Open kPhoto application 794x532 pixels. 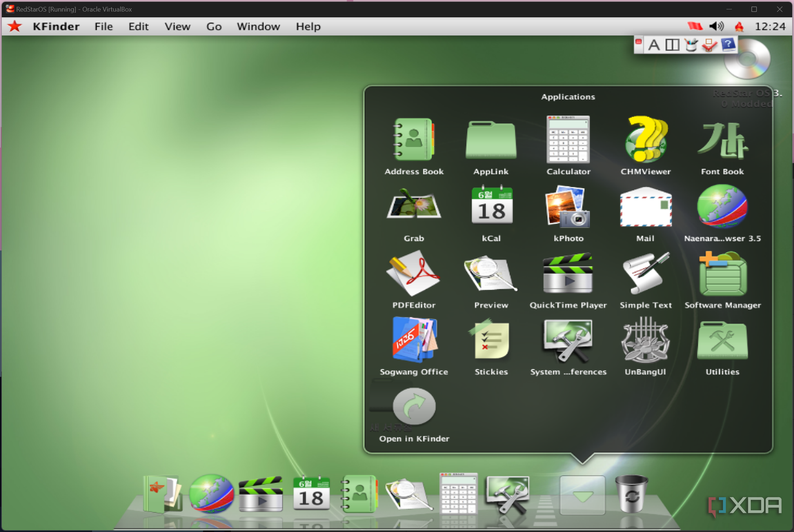[x=568, y=206]
